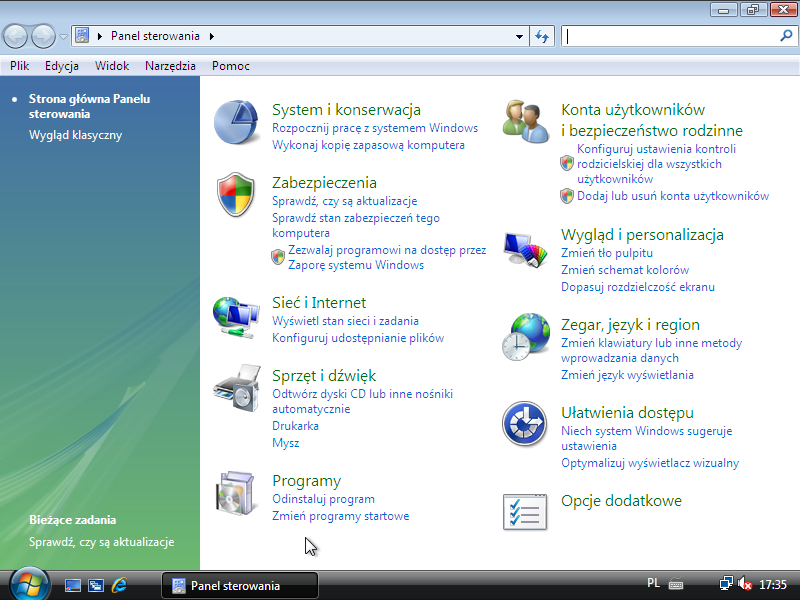The width and height of the screenshot is (800, 600).
Task: Open the Wygląd i personalizacja monitor icon
Action: (x=525, y=249)
